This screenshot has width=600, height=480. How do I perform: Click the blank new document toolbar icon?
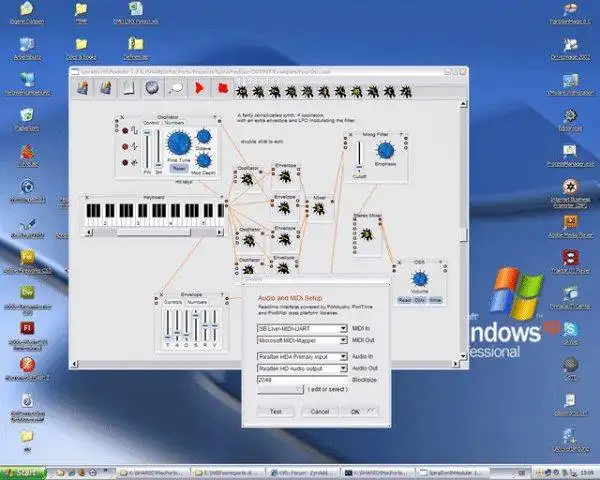pos(129,88)
